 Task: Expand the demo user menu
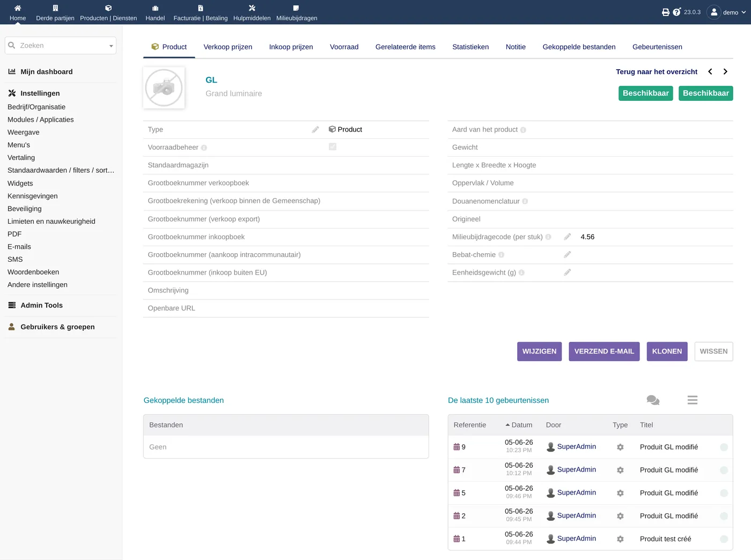point(727,12)
